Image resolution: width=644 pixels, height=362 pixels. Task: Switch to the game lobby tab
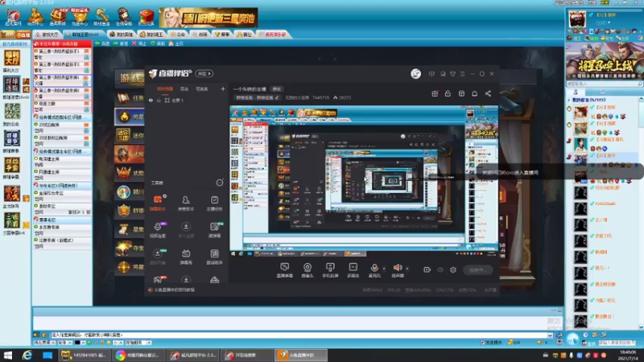(x=47, y=35)
